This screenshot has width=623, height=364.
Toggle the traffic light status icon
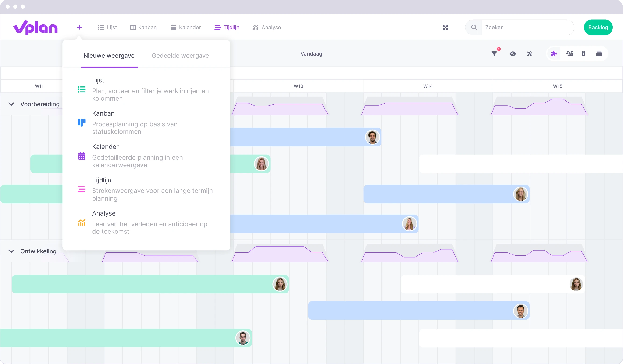point(584,54)
